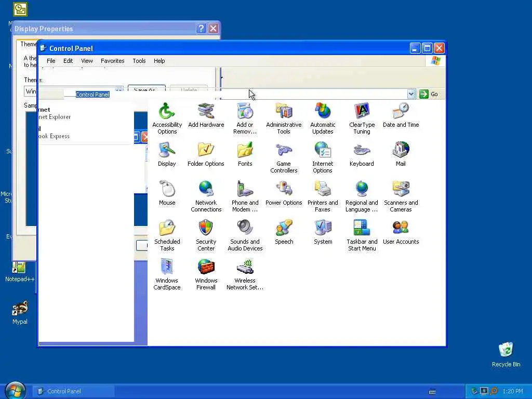Open the File menu
This screenshot has width=532, height=399.
tap(51, 61)
